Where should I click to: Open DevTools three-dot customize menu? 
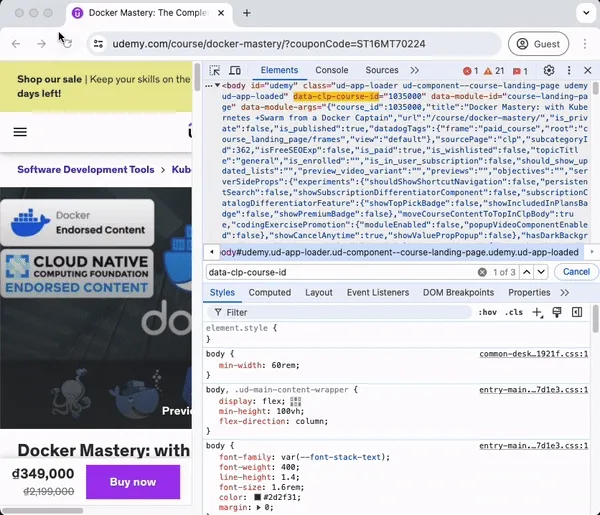tap(569, 71)
